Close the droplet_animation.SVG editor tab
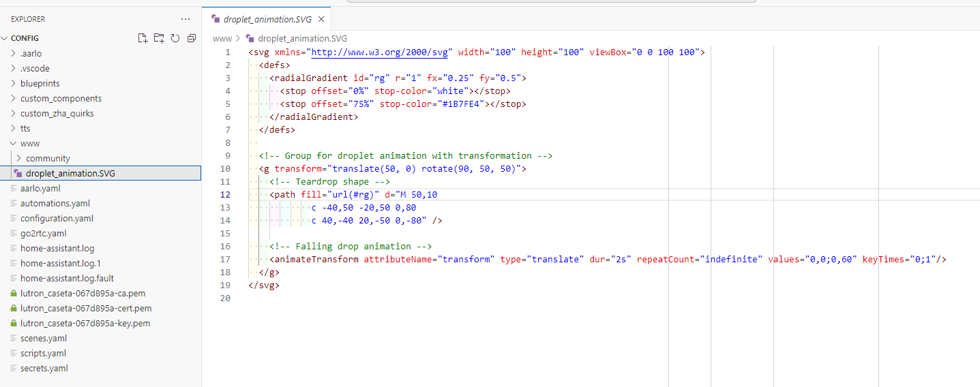The image size is (980, 387). click(x=322, y=19)
